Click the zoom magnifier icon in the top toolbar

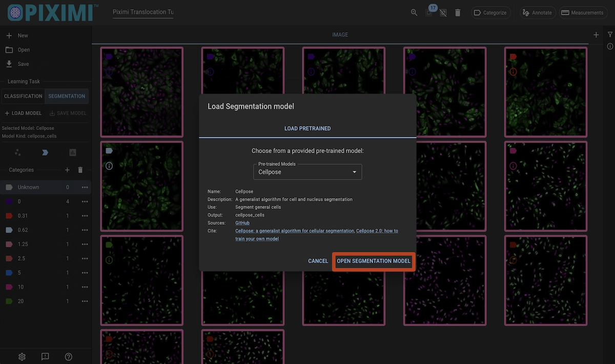414,13
